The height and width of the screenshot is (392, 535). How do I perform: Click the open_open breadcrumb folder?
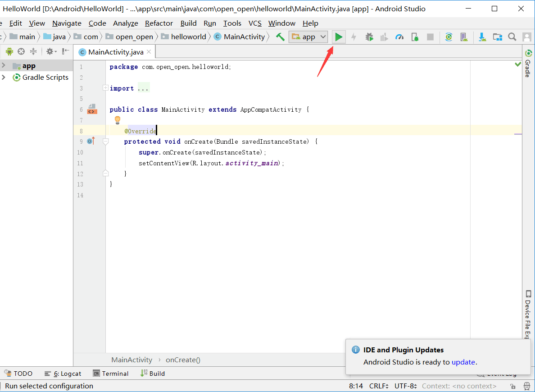point(129,37)
